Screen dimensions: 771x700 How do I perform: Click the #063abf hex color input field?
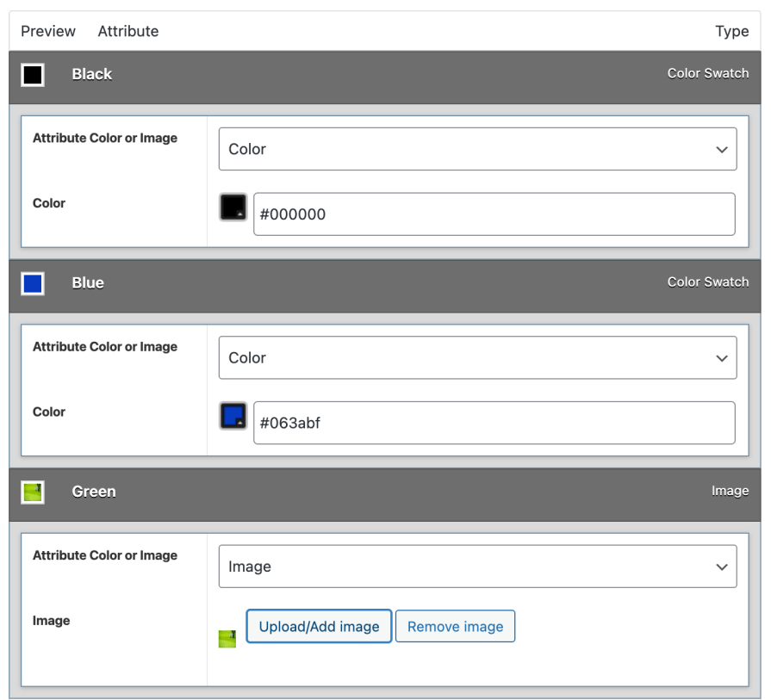pyautogui.click(x=494, y=423)
